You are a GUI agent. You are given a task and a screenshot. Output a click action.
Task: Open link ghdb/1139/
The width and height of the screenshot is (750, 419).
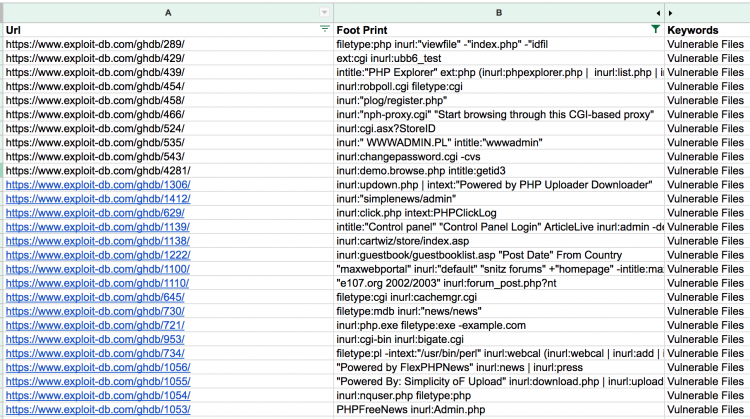(x=98, y=227)
